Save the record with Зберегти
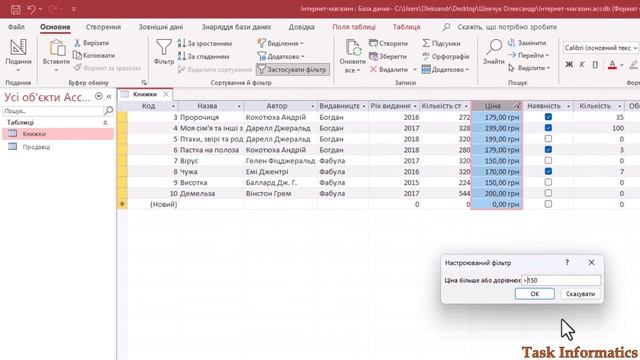 (388, 56)
